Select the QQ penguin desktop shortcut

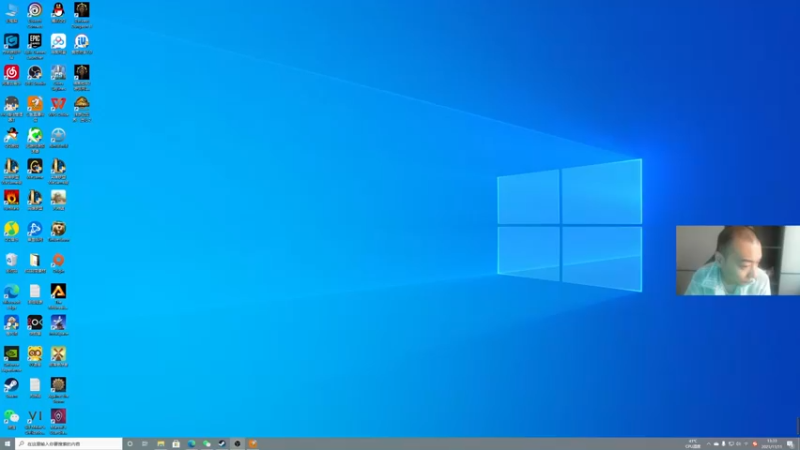[x=58, y=12]
